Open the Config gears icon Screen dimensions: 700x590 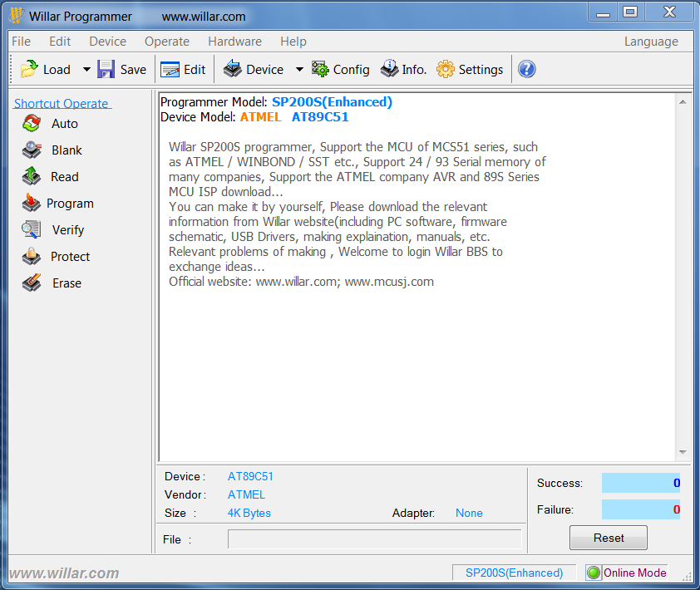pos(320,69)
